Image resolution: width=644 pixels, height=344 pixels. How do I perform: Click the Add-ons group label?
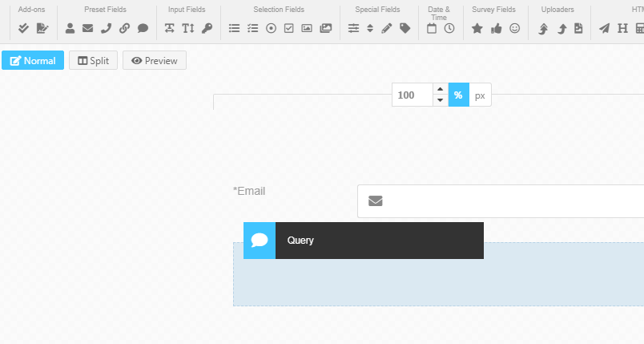click(x=31, y=10)
